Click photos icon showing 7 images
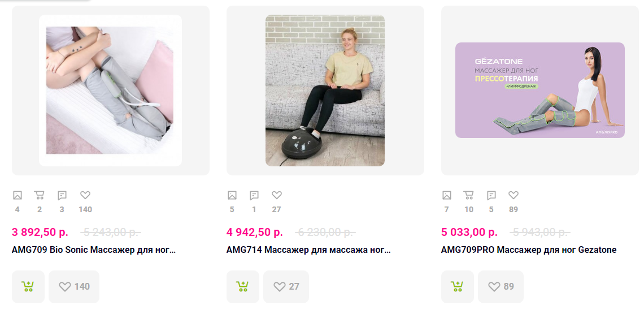 (447, 195)
